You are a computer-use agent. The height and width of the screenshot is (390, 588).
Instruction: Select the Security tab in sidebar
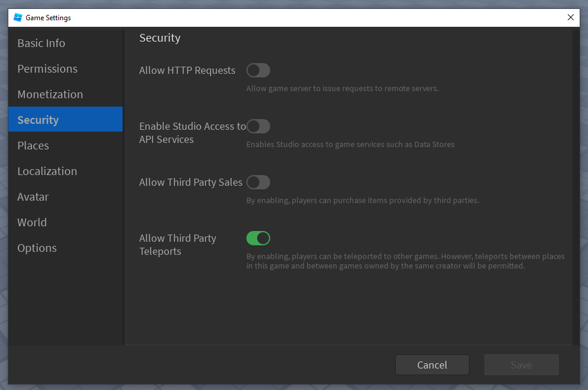point(38,120)
